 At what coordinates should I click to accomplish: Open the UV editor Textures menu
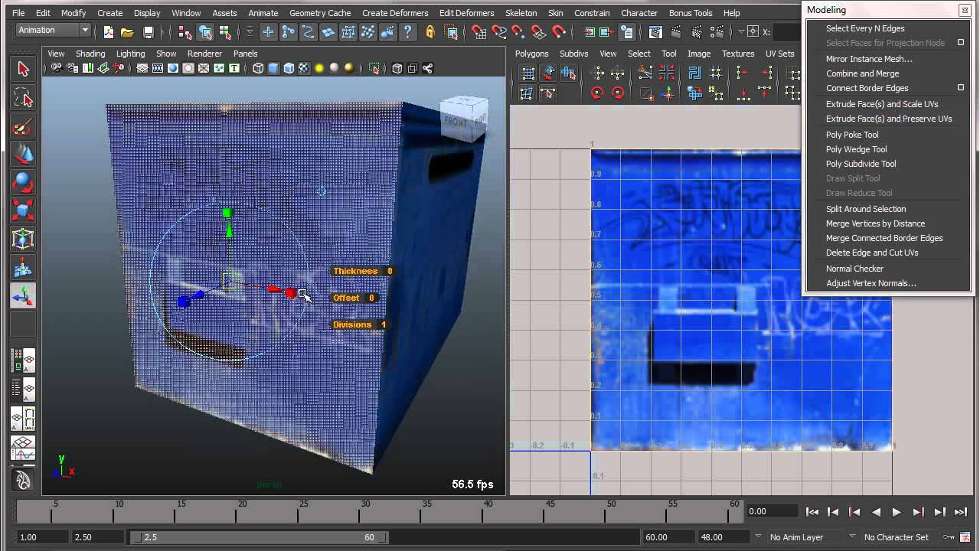pos(738,54)
